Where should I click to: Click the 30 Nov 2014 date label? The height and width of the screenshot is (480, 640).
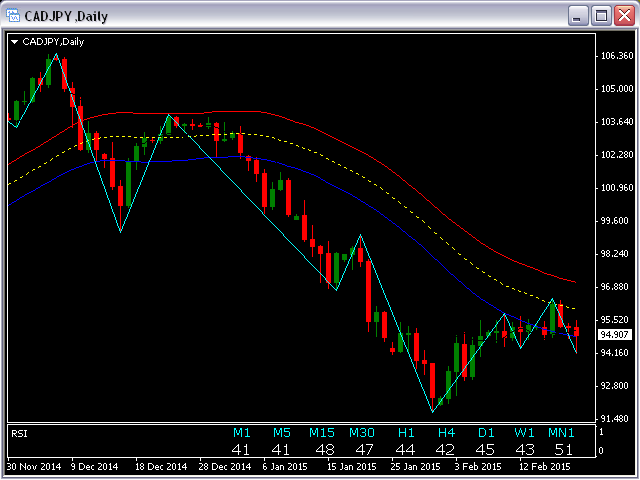(x=34, y=467)
